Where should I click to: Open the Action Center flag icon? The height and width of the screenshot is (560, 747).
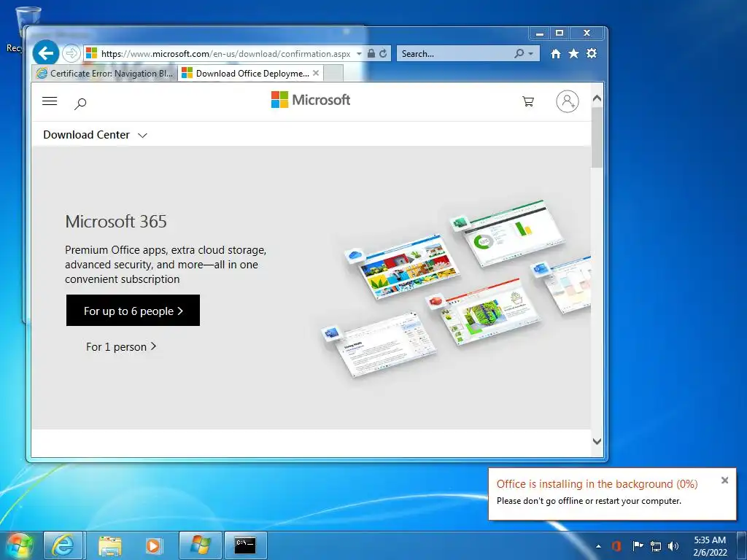[x=638, y=545]
